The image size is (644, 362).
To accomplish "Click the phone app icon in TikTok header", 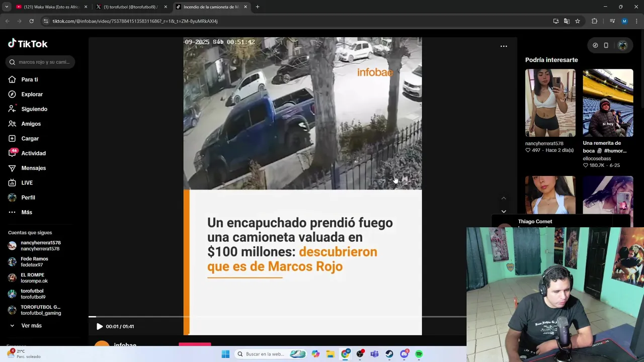I will tap(606, 45).
